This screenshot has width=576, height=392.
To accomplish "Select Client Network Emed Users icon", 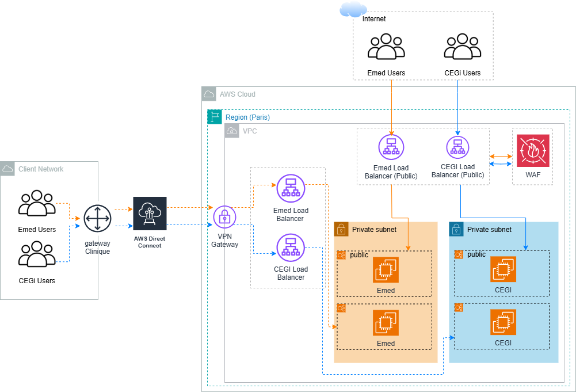I will [x=37, y=203].
